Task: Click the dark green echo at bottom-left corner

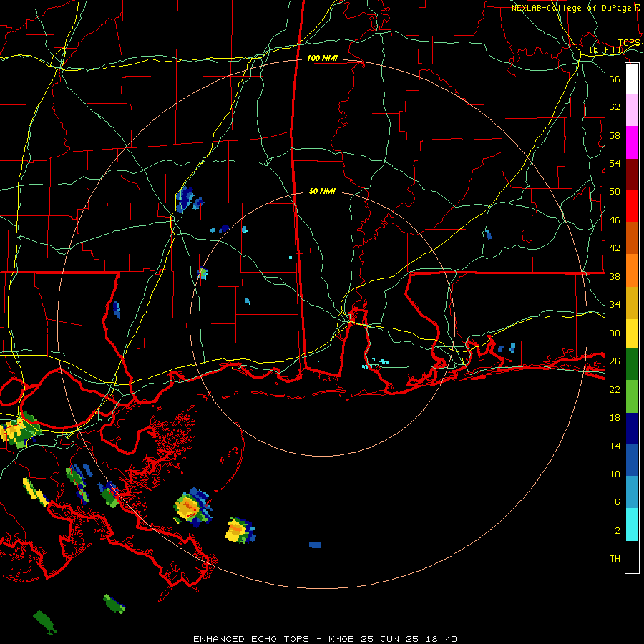Action: 45,622
